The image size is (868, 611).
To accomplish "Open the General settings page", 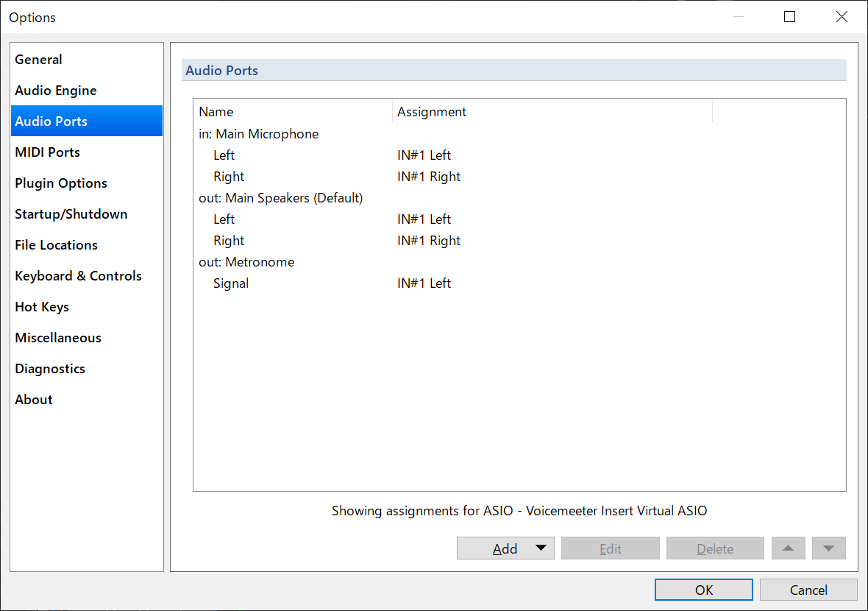I will point(38,60).
